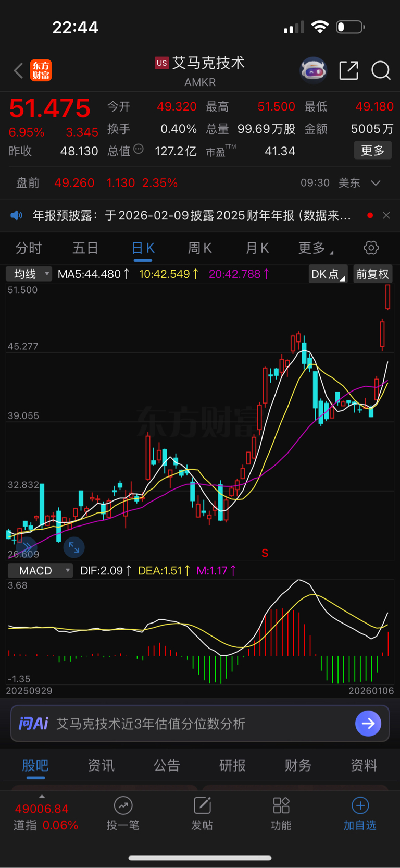
Task: Open the 资料 tab
Action: point(364,765)
